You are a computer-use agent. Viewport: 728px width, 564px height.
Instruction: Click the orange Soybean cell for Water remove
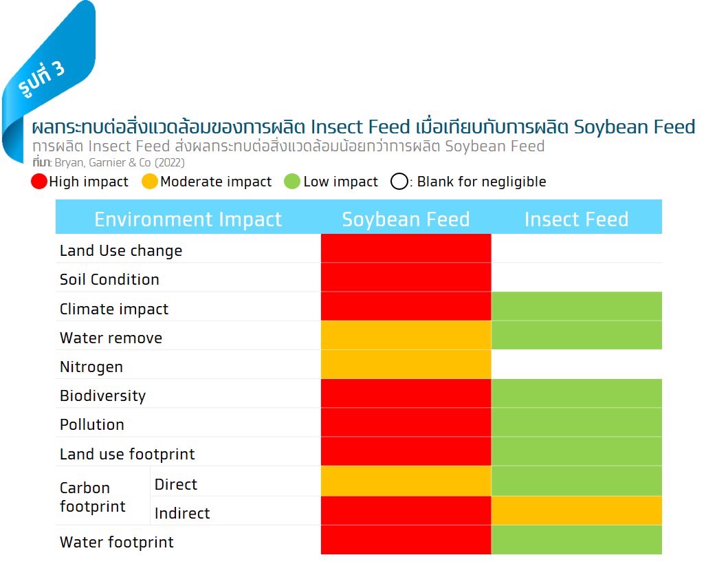(x=406, y=335)
